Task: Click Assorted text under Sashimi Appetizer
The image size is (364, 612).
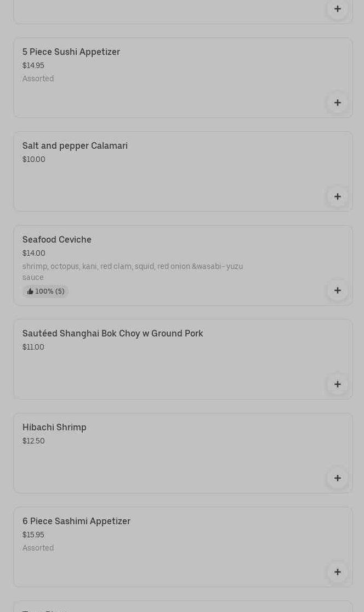Action: (38, 548)
